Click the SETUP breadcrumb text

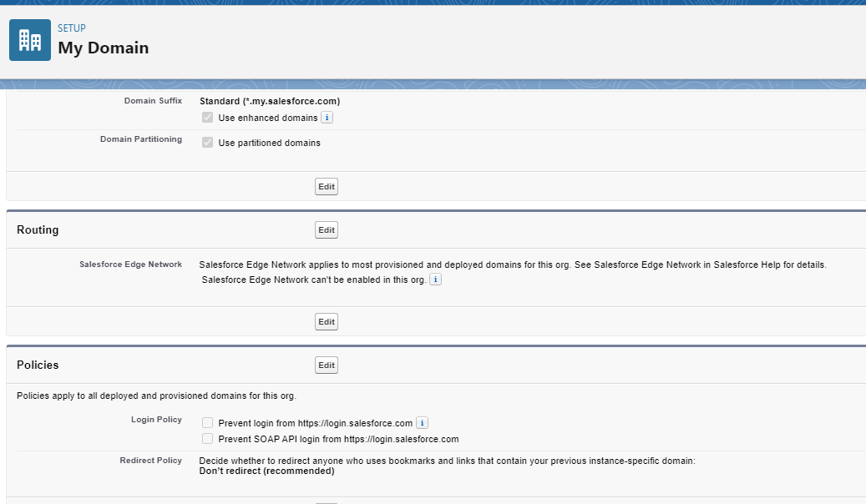click(72, 28)
